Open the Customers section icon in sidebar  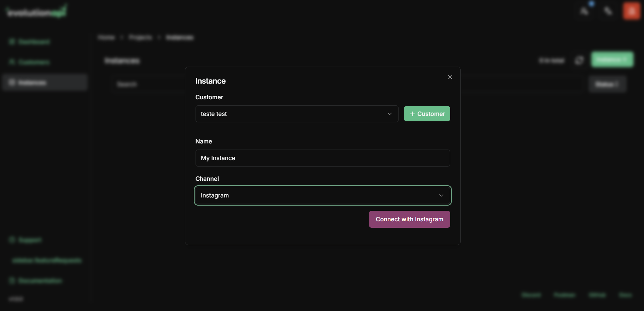pos(12,62)
